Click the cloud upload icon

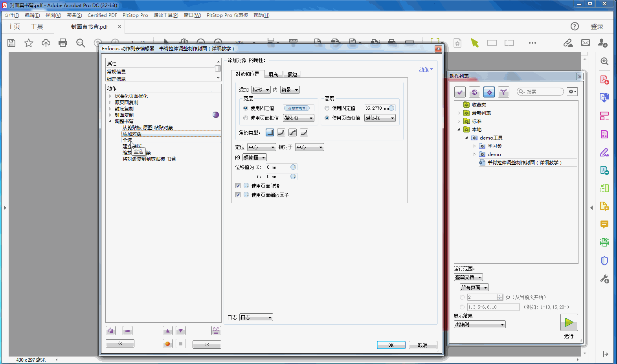46,43
